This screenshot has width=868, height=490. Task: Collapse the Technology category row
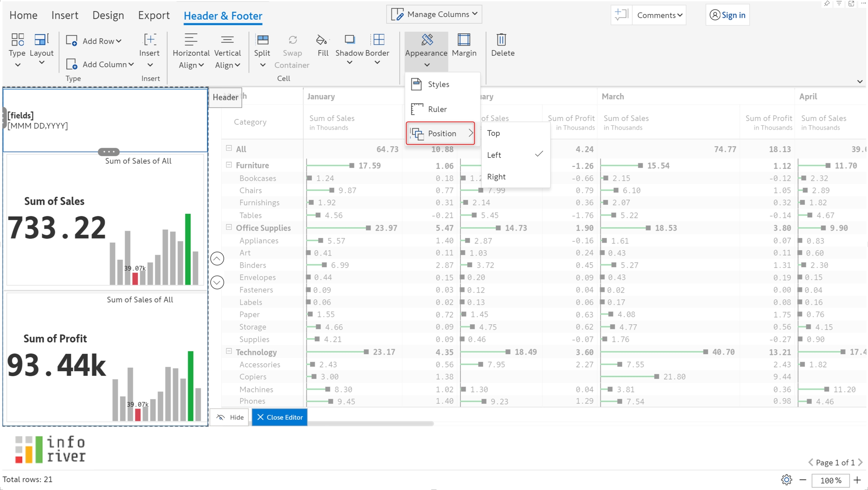pos(229,351)
